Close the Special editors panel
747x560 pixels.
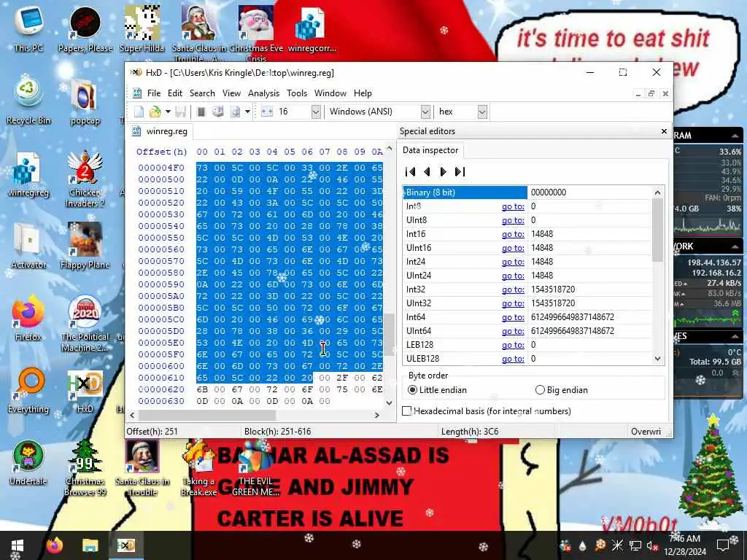pyautogui.click(x=664, y=131)
